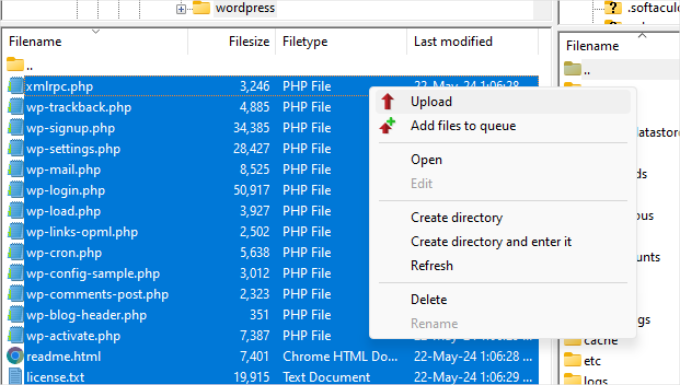The width and height of the screenshot is (680, 385).
Task: Click the wp-load.php file icon
Action: [x=16, y=211]
